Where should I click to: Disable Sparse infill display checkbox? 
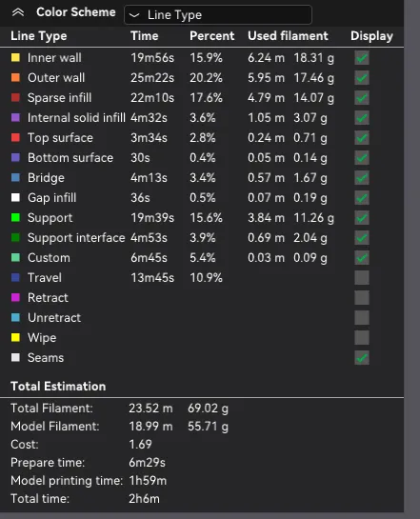coord(362,98)
